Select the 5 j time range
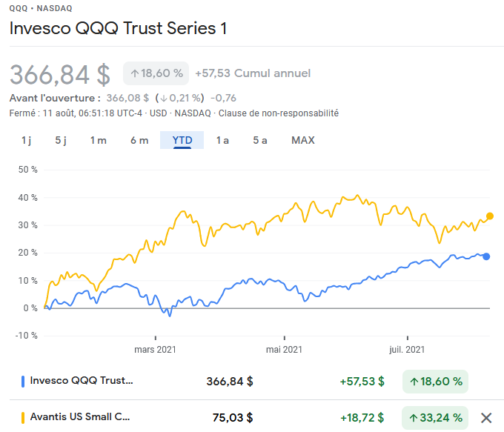 61,140
